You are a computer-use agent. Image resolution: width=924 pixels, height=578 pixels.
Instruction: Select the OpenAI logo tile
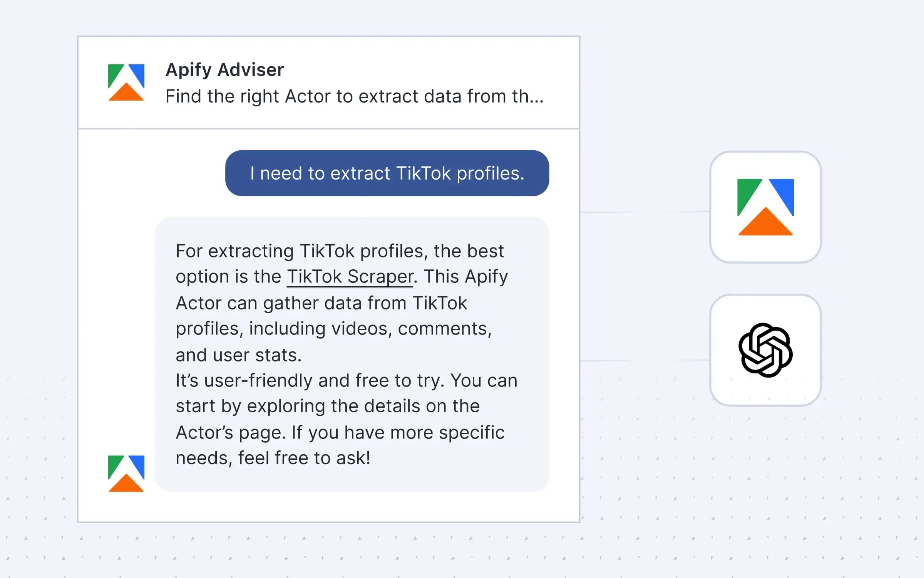pos(765,350)
